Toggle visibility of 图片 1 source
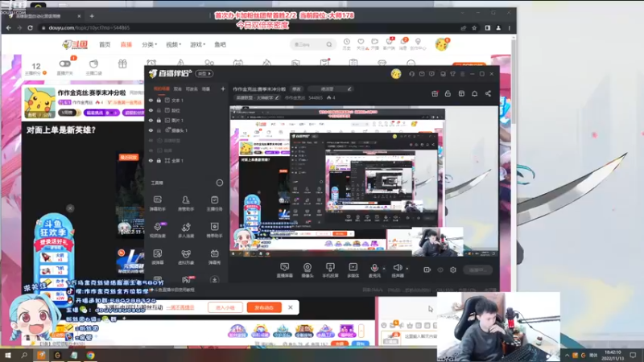This screenshot has height=362, width=644. [151, 120]
